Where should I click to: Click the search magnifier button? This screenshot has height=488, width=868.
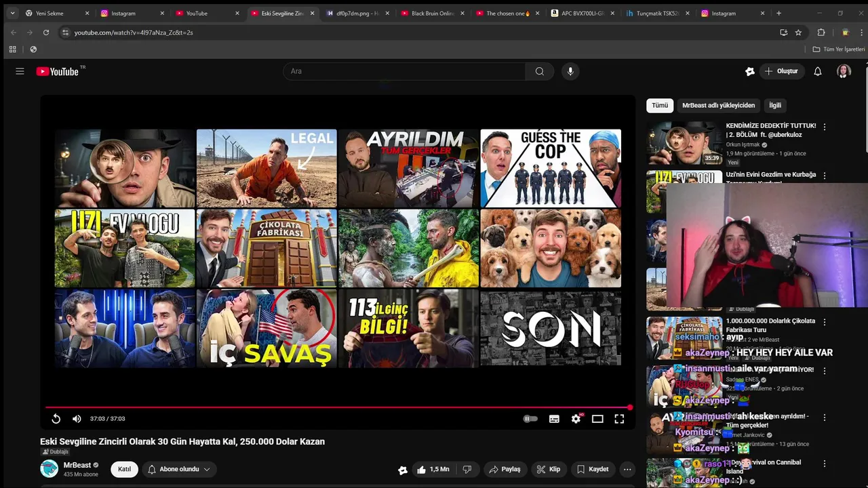point(540,71)
